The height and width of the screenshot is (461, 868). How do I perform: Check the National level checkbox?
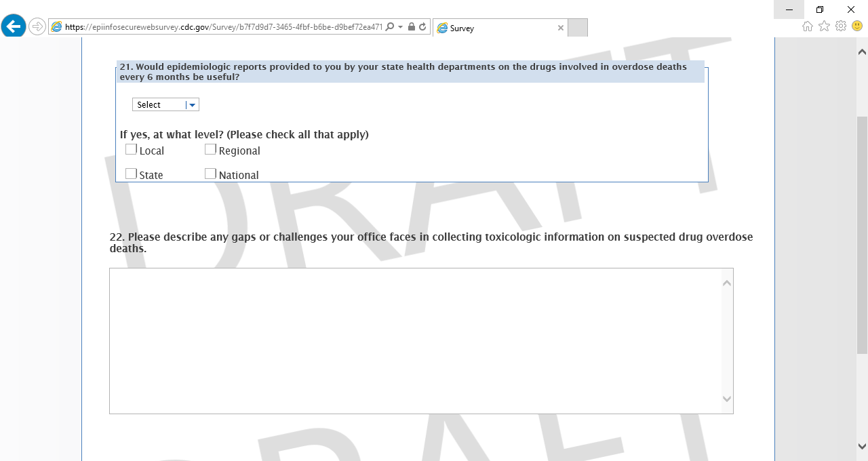[x=210, y=174]
